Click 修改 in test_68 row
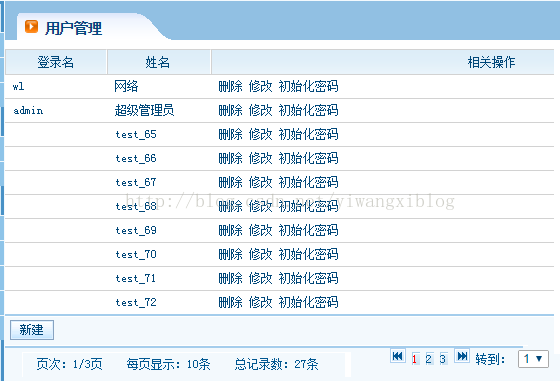This screenshot has height=381, width=560. coord(260,206)
